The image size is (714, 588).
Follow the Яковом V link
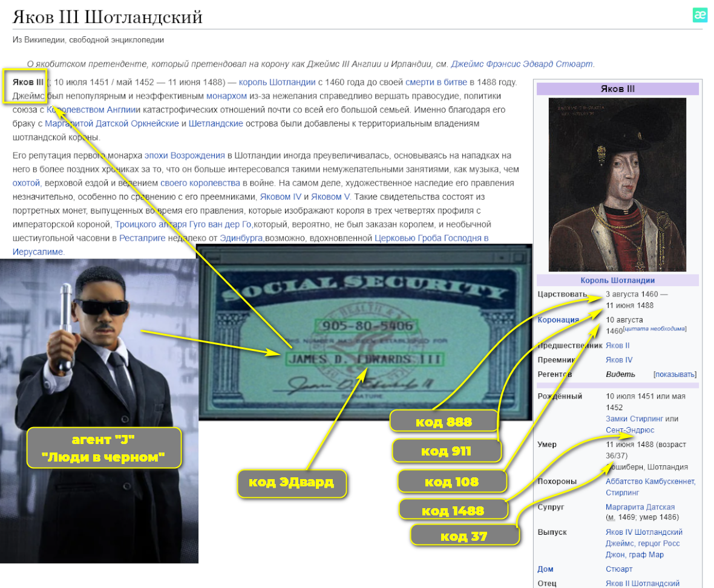330,197
